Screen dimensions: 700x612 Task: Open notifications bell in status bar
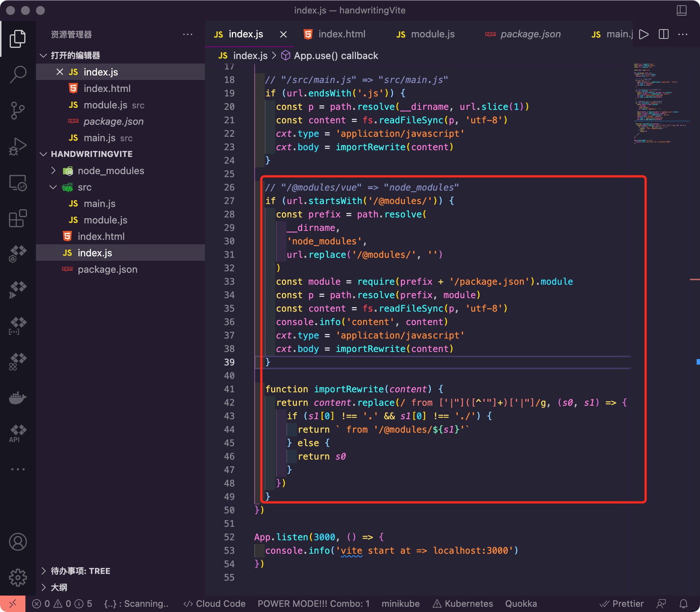(x=683, y=604)
